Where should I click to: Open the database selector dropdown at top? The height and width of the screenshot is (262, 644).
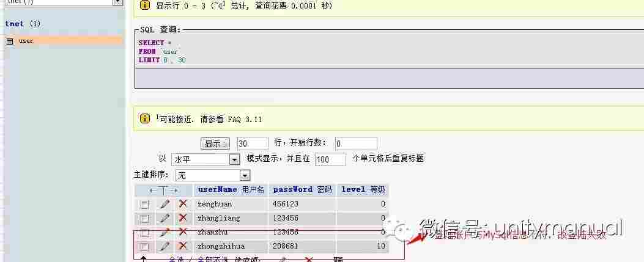coord(118,2)
